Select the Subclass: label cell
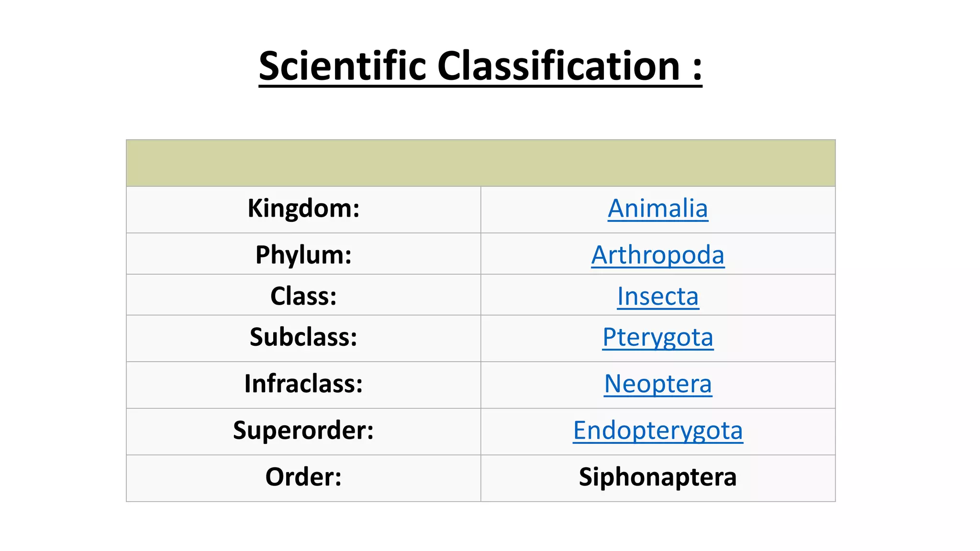The height and width of the screenshot is (551, 980). click(x=303, y=337)
